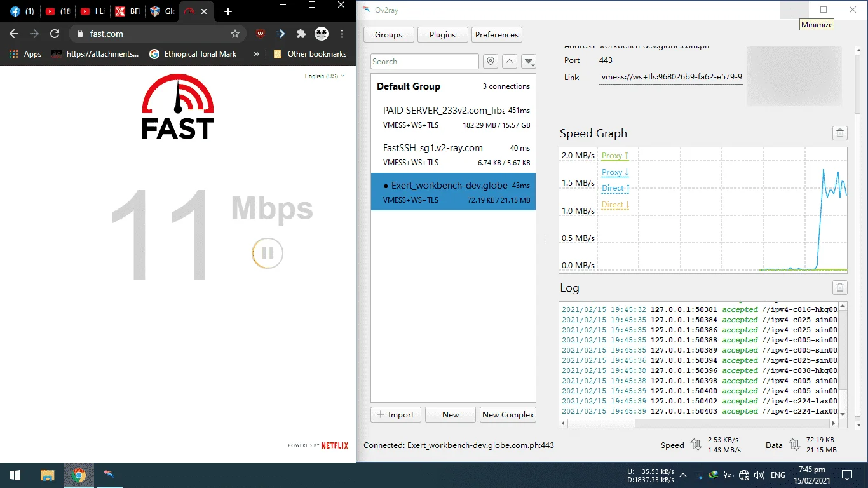The image size is (868, 488).
Task: Switch to the YouTube tab labeled I Li
Action: tap(93, 11)
